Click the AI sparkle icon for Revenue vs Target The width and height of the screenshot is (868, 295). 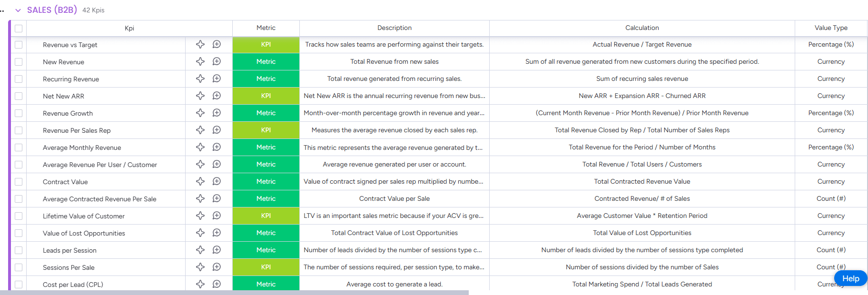tap(200, 44)
